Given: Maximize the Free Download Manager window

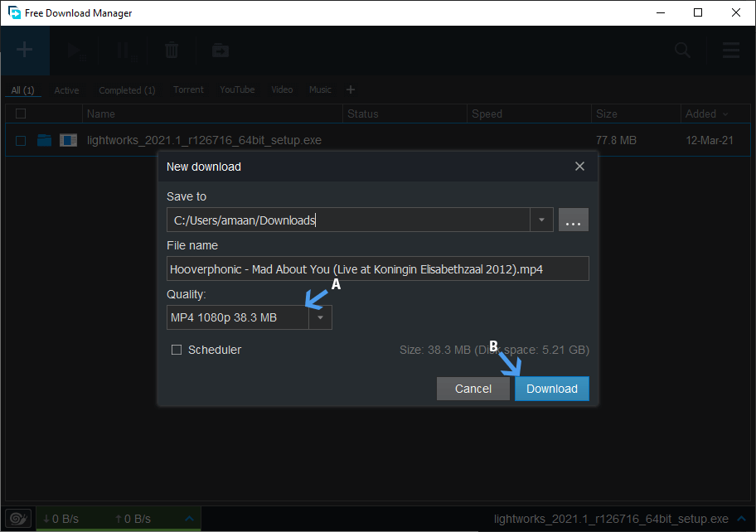Looking at the screenshot, I should 698,12.
